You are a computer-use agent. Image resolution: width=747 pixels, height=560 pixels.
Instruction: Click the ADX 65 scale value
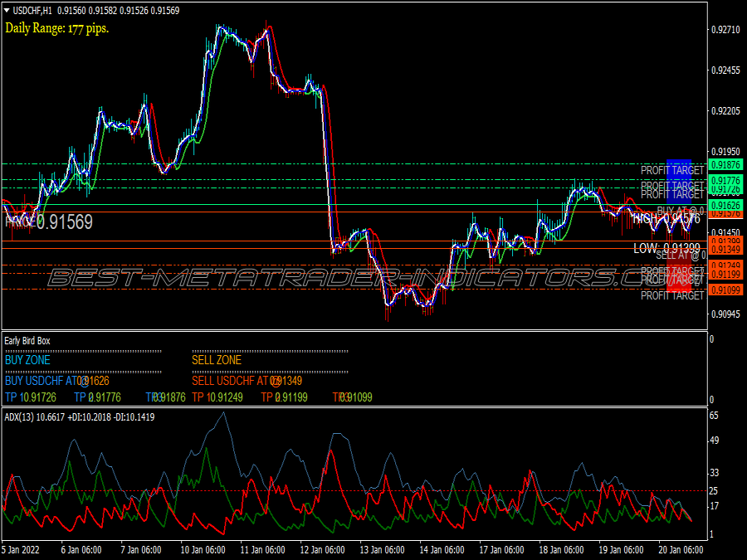[x=714, y=416]
